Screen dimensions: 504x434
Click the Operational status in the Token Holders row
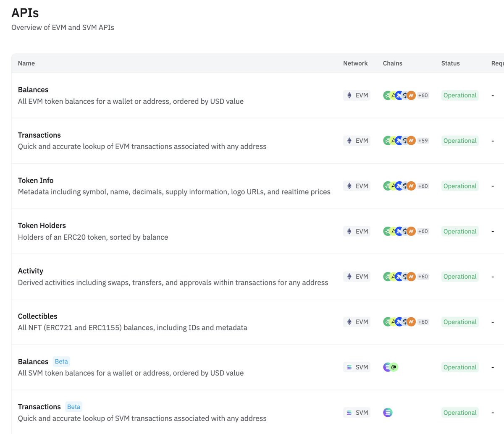click(460, 231)
